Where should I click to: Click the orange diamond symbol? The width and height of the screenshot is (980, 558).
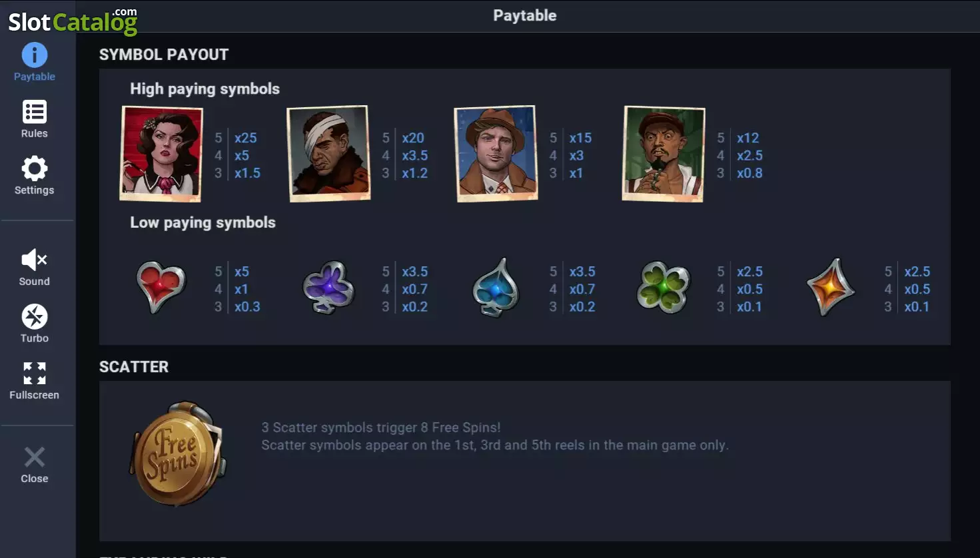click(x=830, y=287)
